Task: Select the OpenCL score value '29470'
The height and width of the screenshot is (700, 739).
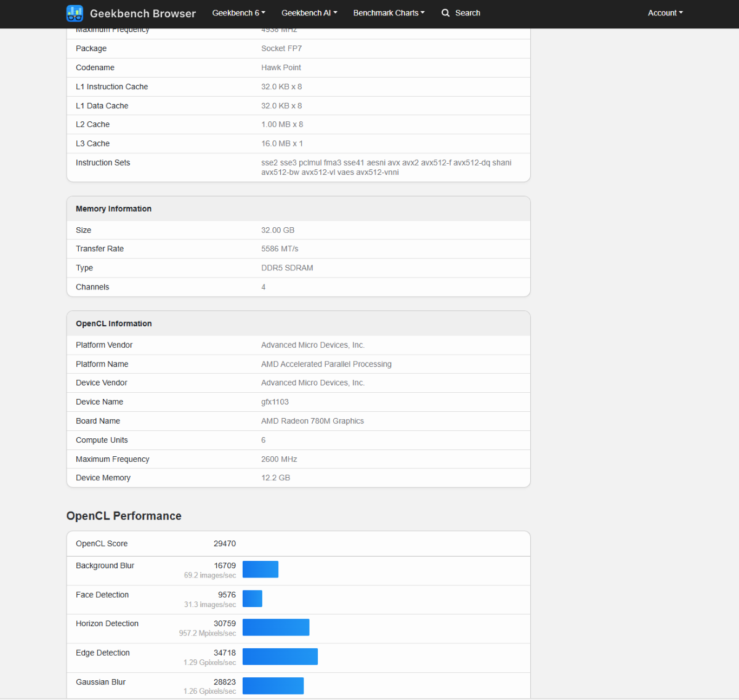Action: (x=225, y=544)
